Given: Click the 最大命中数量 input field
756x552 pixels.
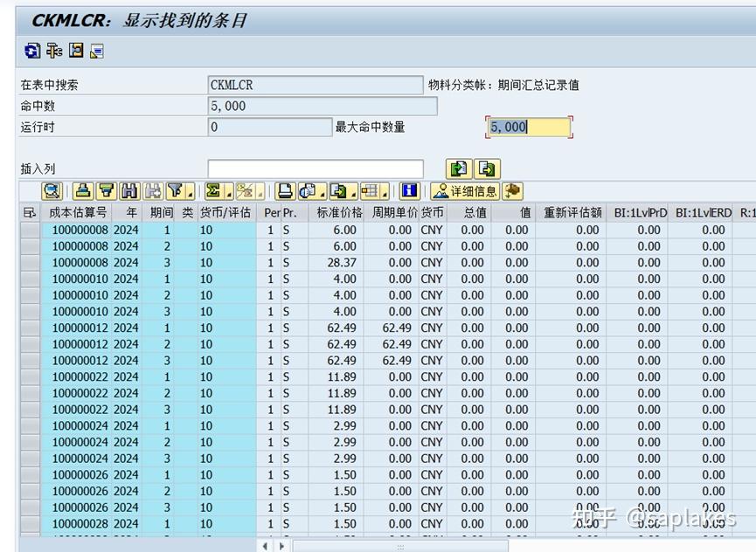Looking at the screenshot, I should tap(520, 126).
